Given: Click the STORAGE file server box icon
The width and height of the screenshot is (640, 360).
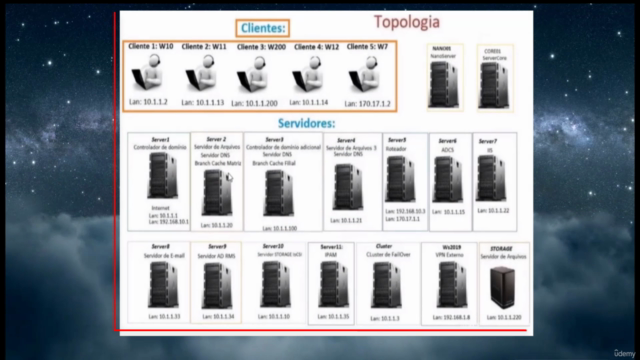Looking at the screenshot, I should coord(502,287).
